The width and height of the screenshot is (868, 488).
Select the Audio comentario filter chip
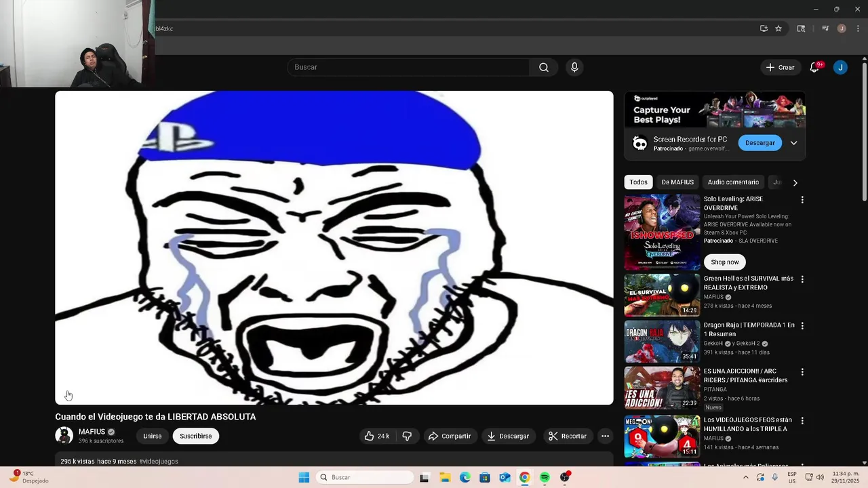click(x=733, y=182)
